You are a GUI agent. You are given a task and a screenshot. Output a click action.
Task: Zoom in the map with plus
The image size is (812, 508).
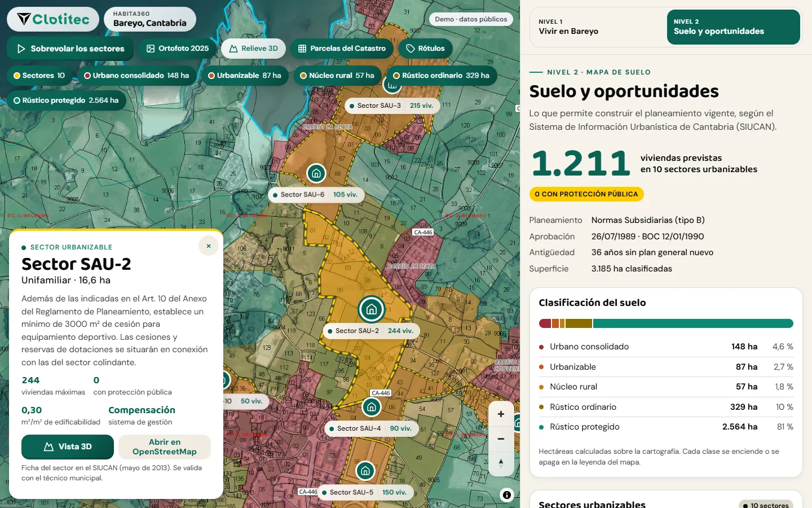point(501,414)
